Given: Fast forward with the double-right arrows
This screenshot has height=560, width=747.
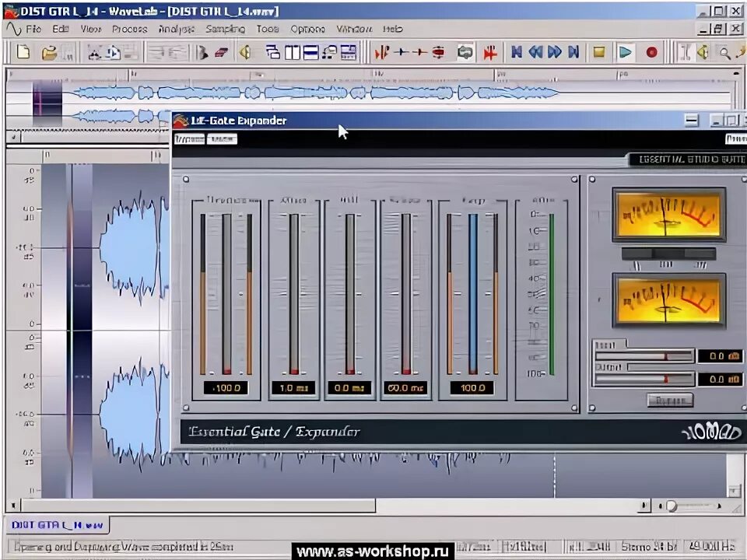Looking at the screenshot, I should [555, 52].
